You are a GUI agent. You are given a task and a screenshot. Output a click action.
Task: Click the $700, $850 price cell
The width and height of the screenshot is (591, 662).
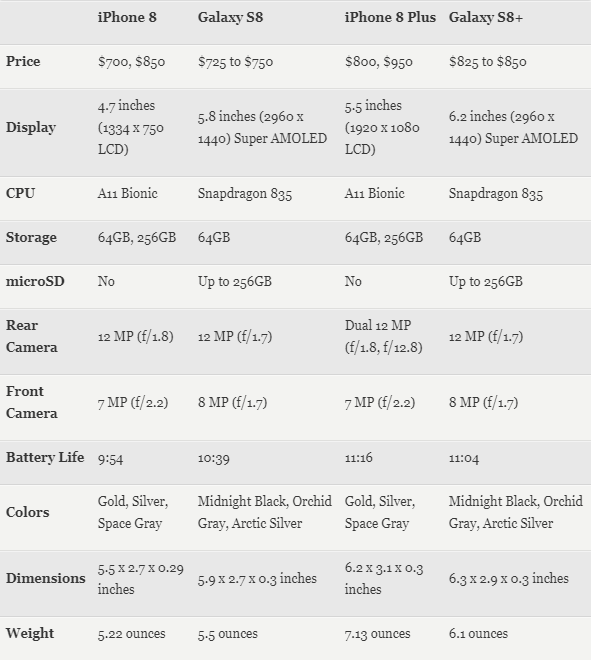[x=131, y=62]
